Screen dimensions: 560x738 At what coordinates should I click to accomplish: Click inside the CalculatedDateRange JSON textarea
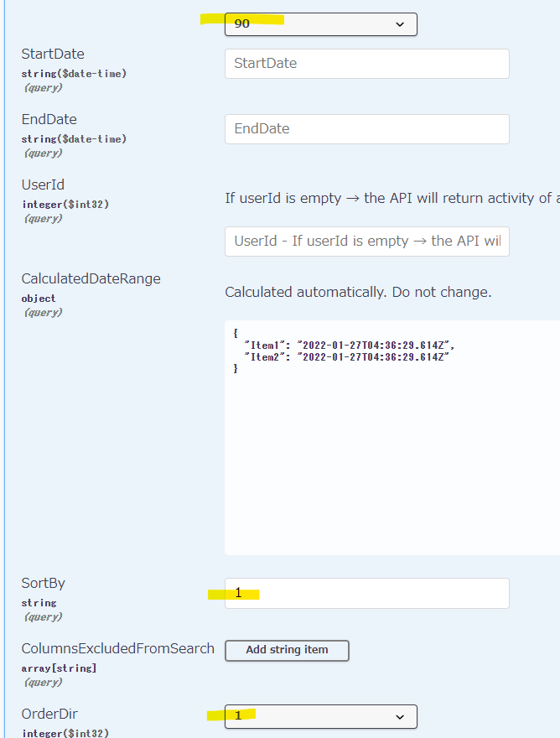pos(391,453)
